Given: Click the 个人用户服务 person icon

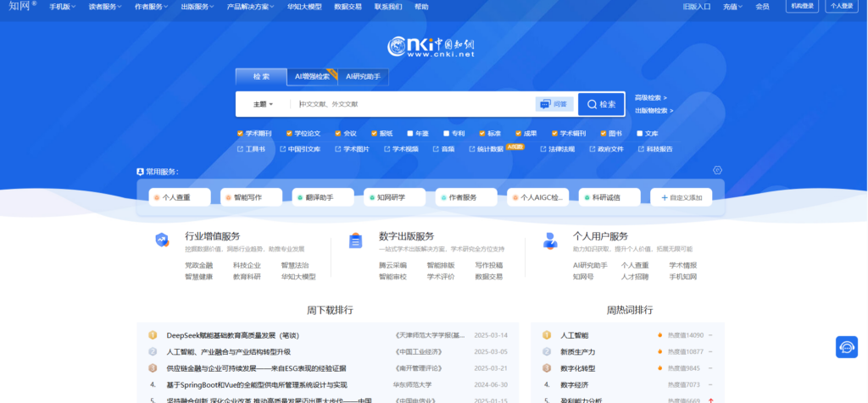Looking at the screenshot, I should (x=549, y=240).
